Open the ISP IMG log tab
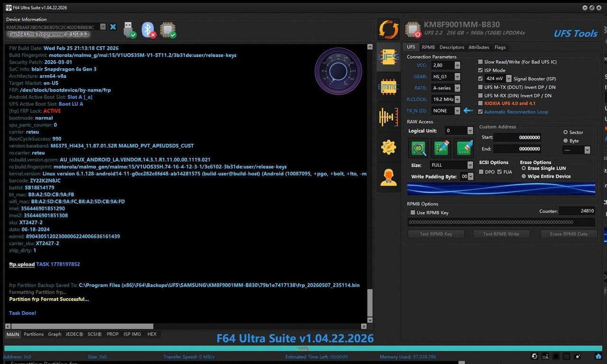 pyautogui.click(x=132, y=334)
